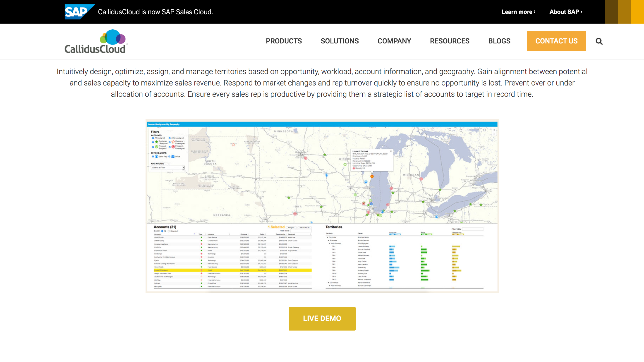Open the RESOURCES menu
Image resolution: width=644 pixels, height=362 pixels.
point(450,41)
